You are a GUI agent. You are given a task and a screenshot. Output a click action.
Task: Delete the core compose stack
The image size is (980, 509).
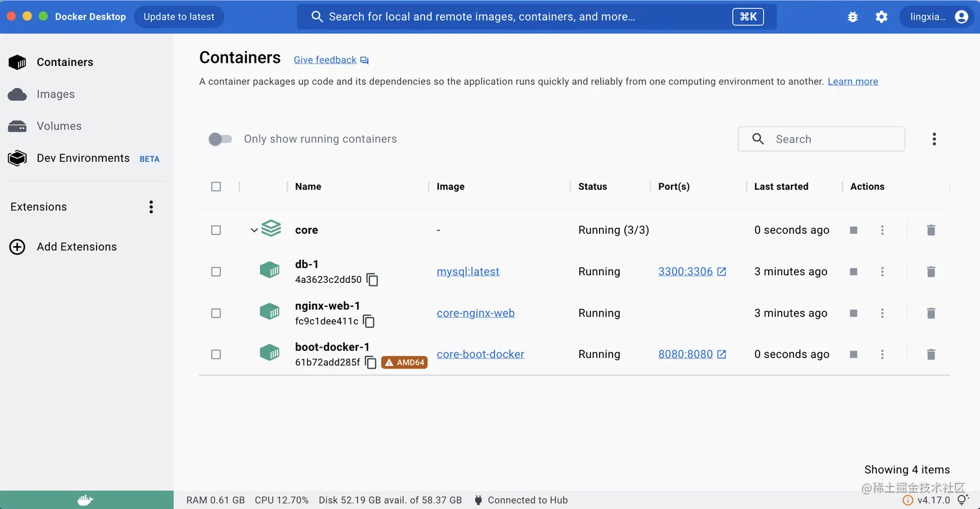[x=931, y=230]
